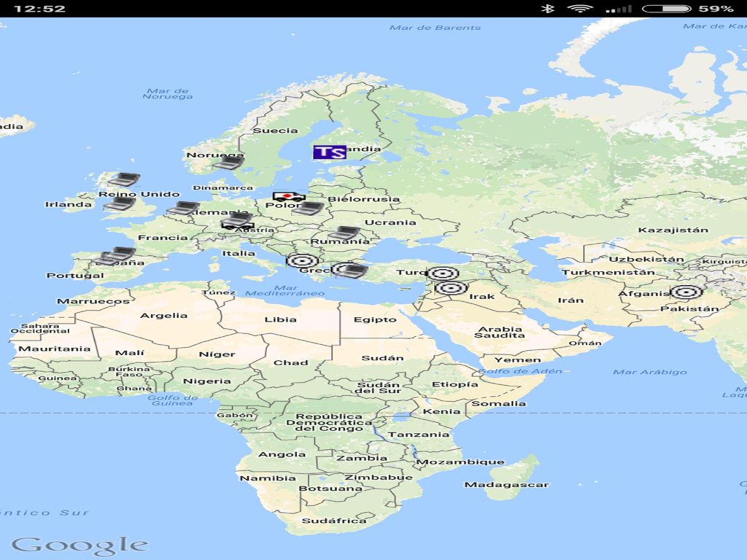This screenshot has height=560, width=747.
Task: Select the laptop marker right of Polonia label
Action: 308,209
